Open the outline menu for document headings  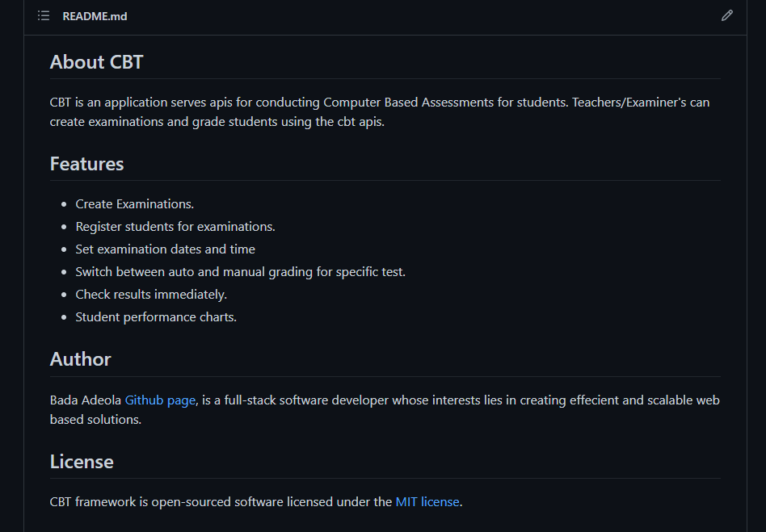(x=44, y=15)
